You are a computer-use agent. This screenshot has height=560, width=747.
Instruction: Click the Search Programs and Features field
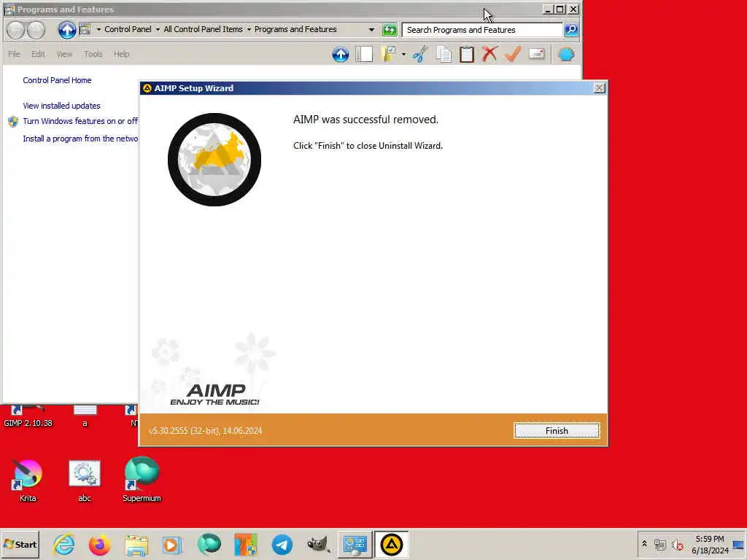pos(481,29)
